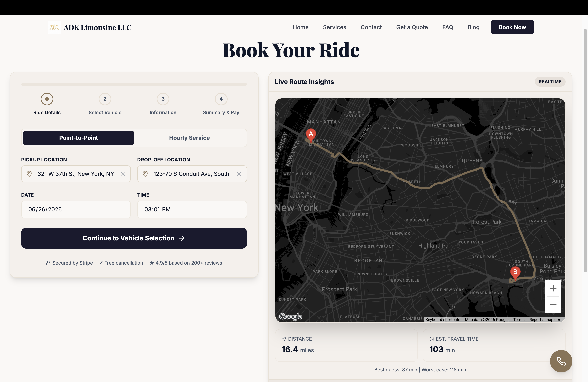Click the Free cancellation text
The width and height of the screenshot is (588, 382).
[124, 263]
